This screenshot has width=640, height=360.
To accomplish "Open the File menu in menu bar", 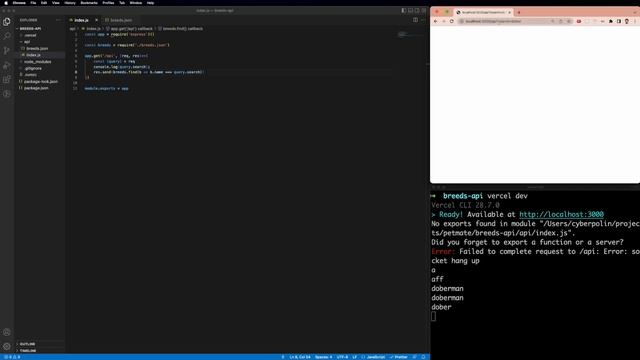I will click(33, 3).
